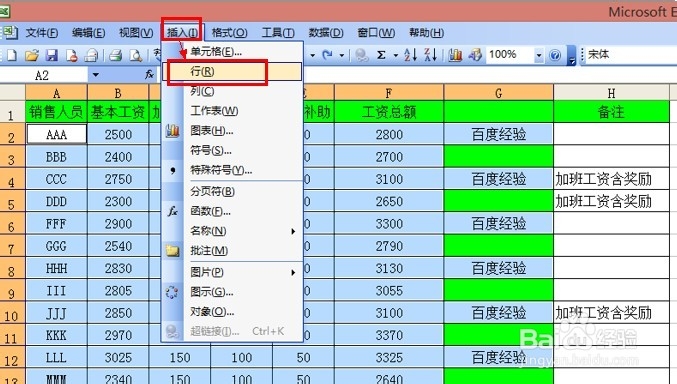Screen dimensions: 677x384
Task: Open the Chart Wizard toolbar icon
Action: [x=455, y=55]
